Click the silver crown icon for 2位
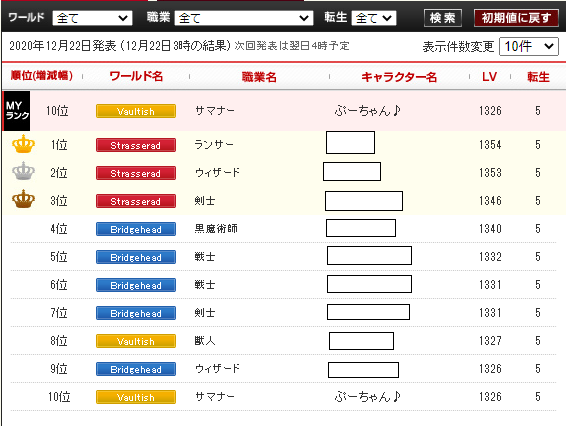566x426 pixels. (23, 171)
